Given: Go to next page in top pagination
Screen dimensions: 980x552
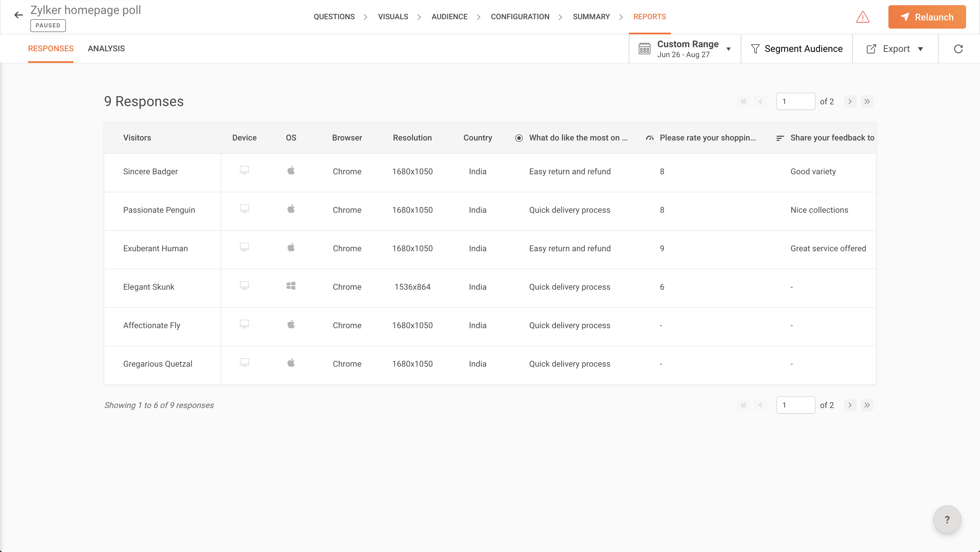Looking at the screenshot, I should [850, 101].
